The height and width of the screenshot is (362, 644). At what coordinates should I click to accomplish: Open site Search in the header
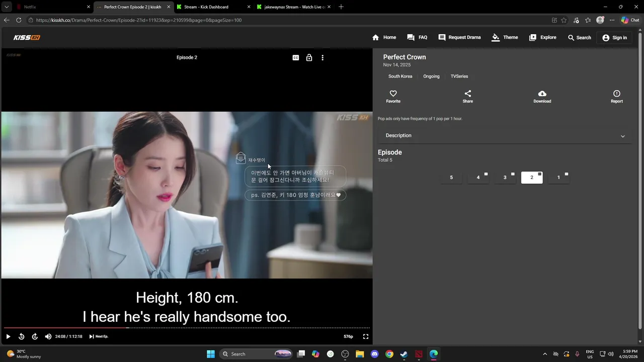[x=579, y=38]
